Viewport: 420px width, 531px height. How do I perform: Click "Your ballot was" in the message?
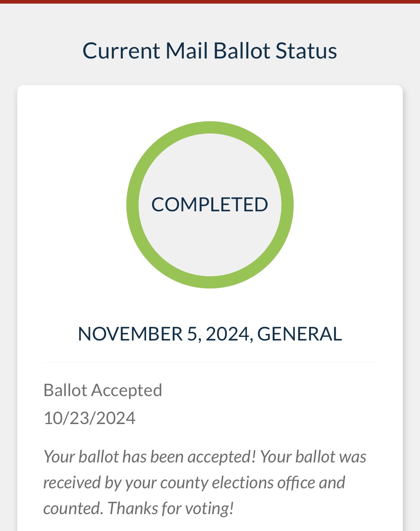(313, 457)
